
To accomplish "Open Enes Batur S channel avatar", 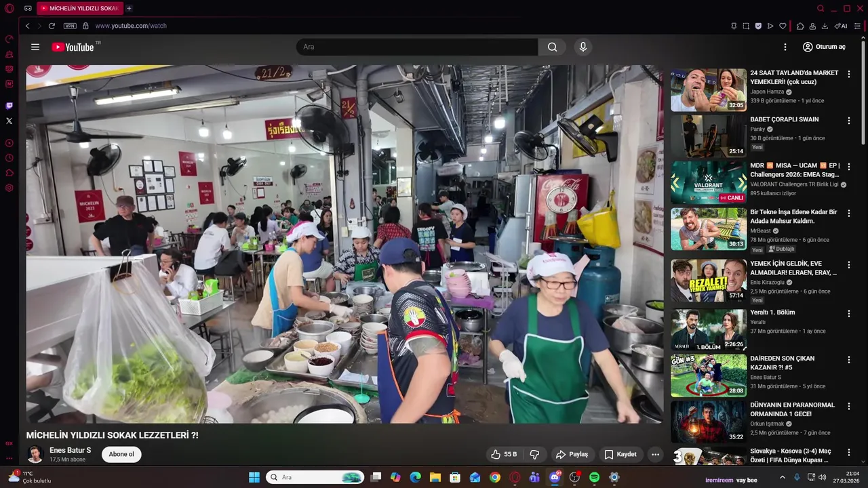I will (x=35, y=454).
